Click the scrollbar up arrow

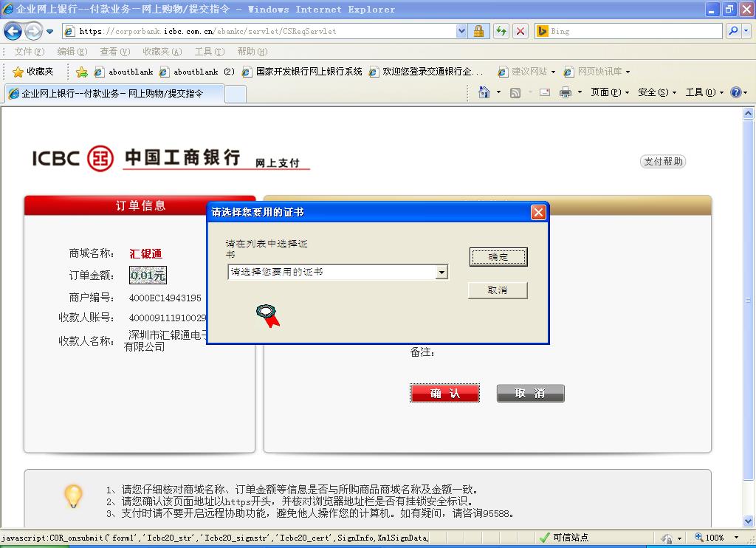point(749,114)
